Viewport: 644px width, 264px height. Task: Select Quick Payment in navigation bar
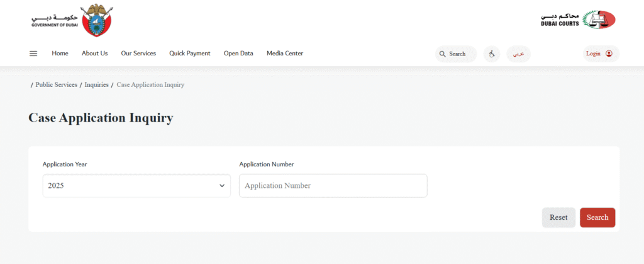(189, 54)
